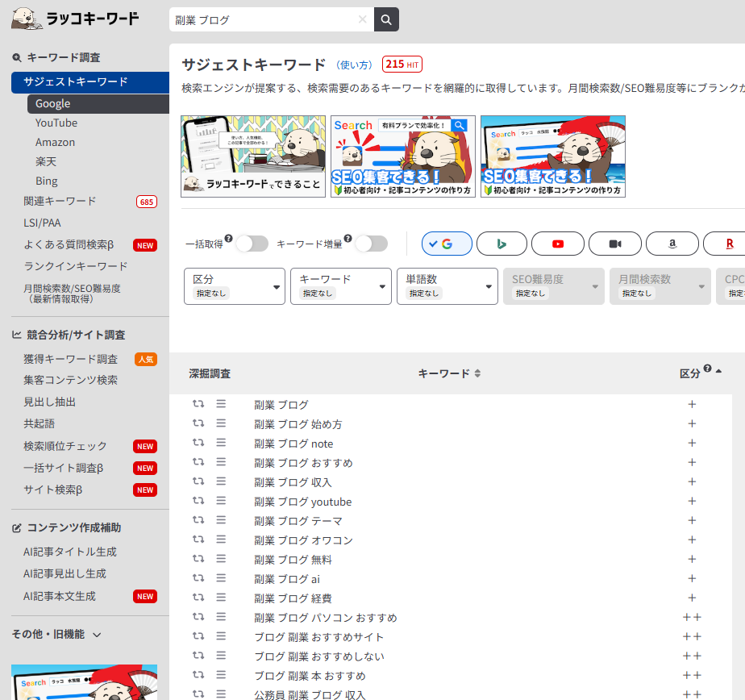Clear the search box with the X icon
The width and height of the screenshot is (745, 700).
point(362,19)
